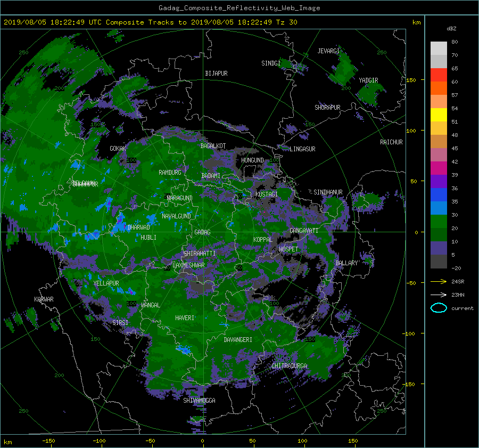The width and height of the screenshot is (479, 448).
Task: Click the YADGIR city label
Action: pyautogui.click(x=368, y=80)
